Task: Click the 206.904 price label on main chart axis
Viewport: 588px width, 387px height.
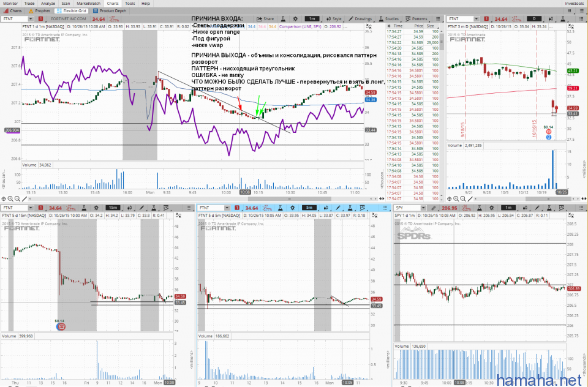Action: pyautogui.click(x=12, y=130)
